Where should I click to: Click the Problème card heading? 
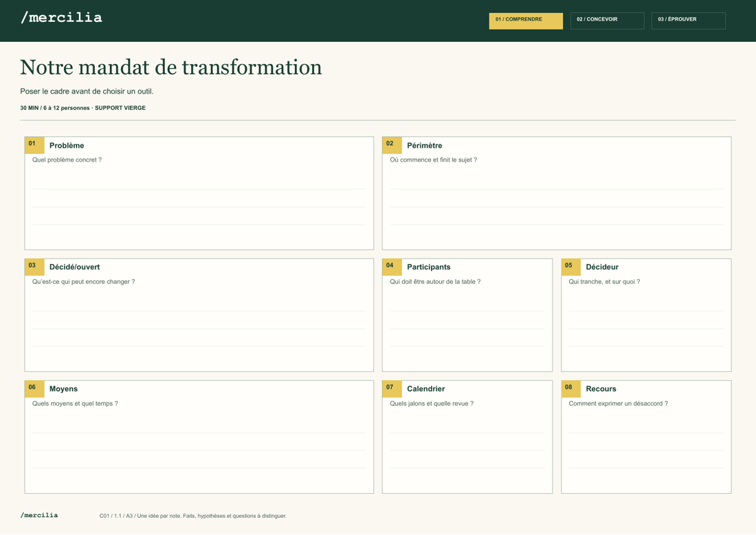[67, 146]
